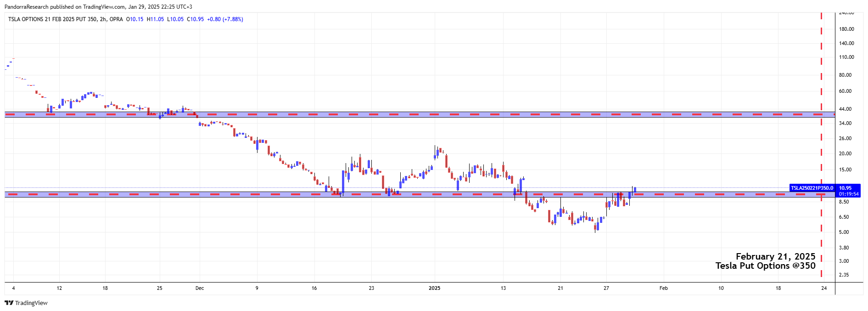The height and width of the screenshot is (311, 868).
Task: Click the Dec label on time axis
Action: tap(200, 288)
